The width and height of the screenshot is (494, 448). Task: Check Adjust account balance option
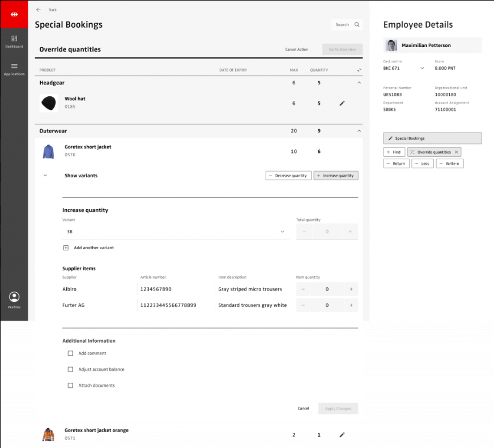click(71, 369)
